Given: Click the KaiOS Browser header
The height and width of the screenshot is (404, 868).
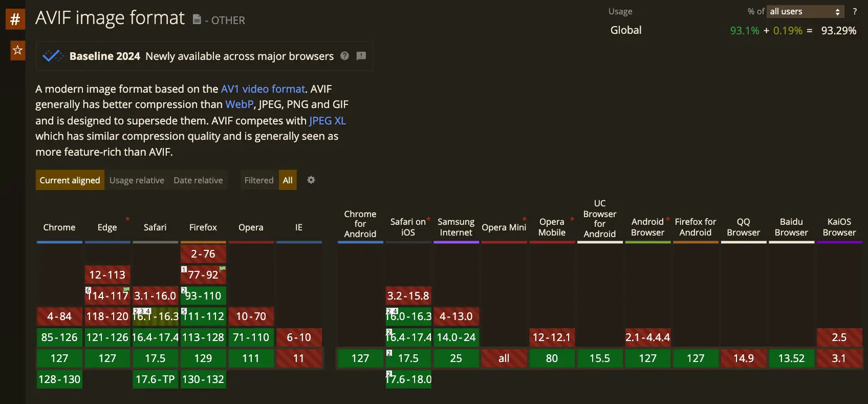Looking at the screenshot, I should click(839, 227).
